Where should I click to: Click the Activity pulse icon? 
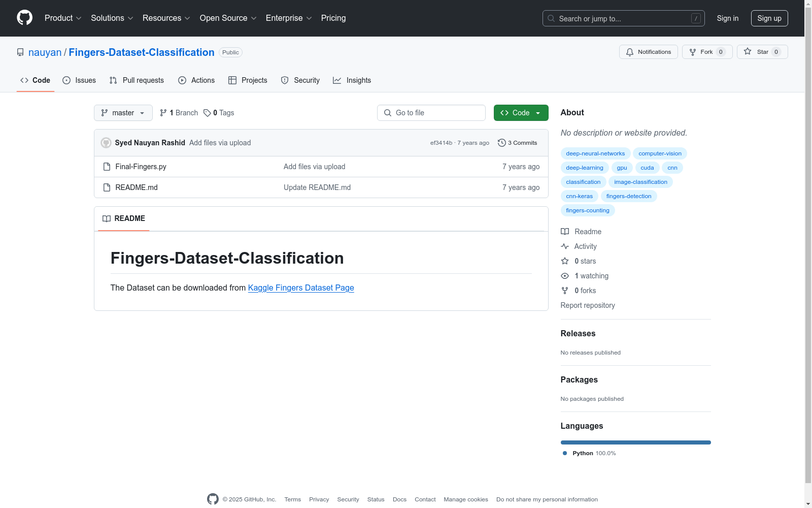coord(565,246)
